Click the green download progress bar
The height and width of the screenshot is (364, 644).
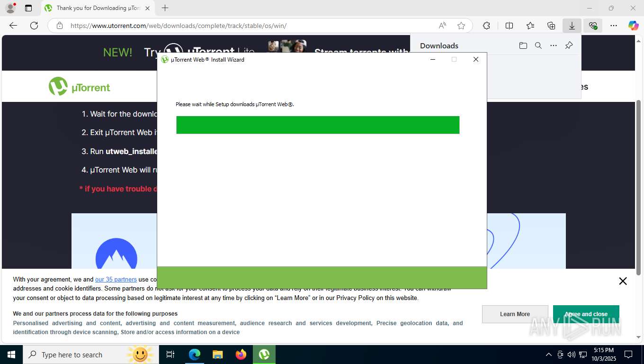coord(318,125)
